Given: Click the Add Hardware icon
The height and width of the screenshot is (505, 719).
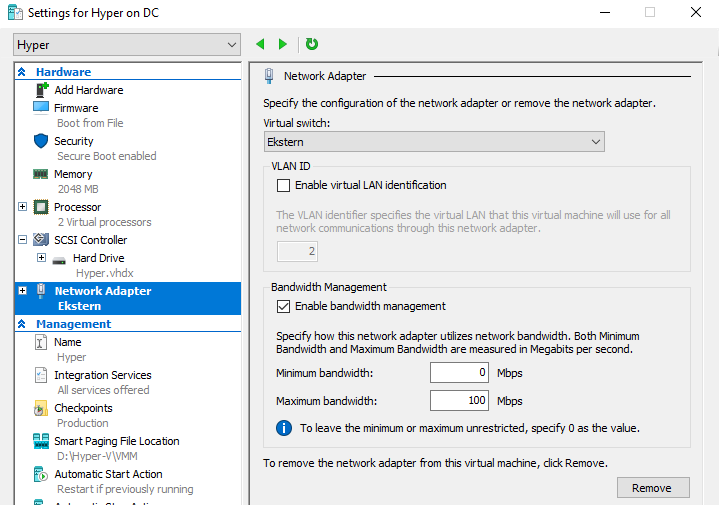Looking at the screenshot, I should pyautogui.click(x=41, y=90).
